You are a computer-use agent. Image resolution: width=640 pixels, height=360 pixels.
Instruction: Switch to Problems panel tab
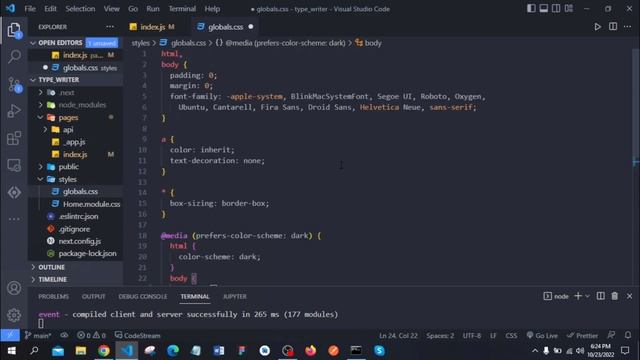(x=53, y=297)
